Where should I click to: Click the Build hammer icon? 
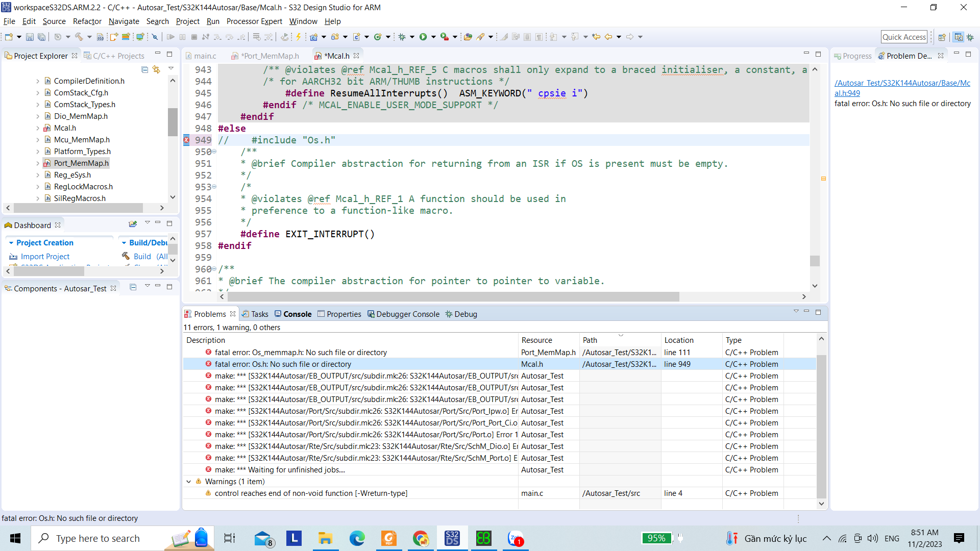tap(79, 37)
